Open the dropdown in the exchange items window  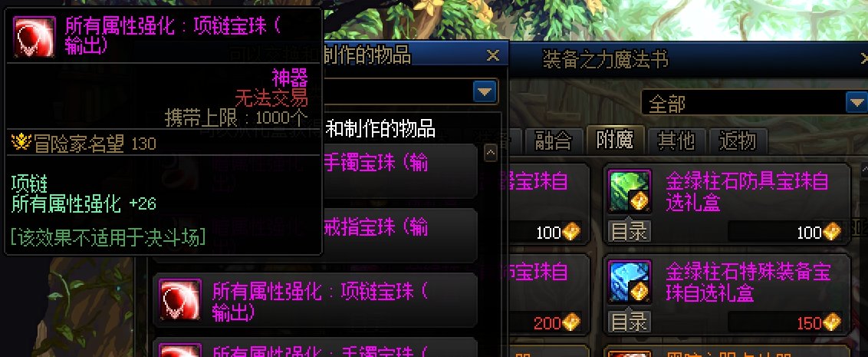(x=485, y=91)
